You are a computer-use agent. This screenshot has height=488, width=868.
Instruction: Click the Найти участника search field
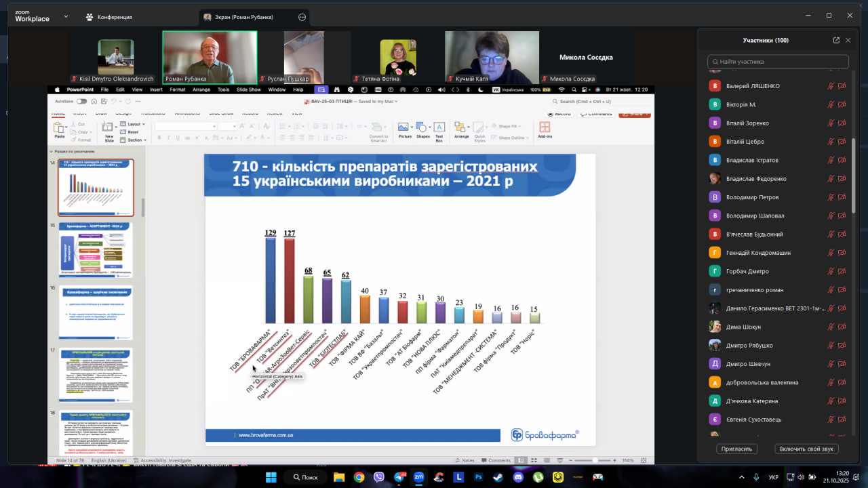778,62
